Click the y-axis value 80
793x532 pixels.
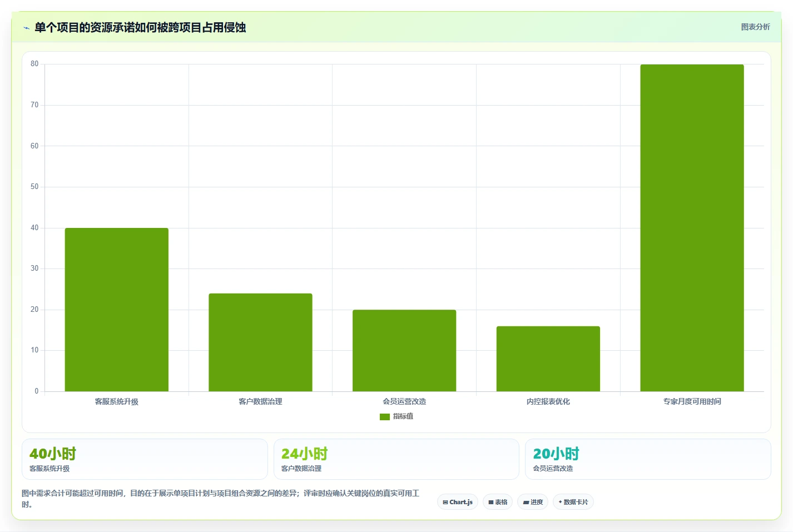click(34, 64)
